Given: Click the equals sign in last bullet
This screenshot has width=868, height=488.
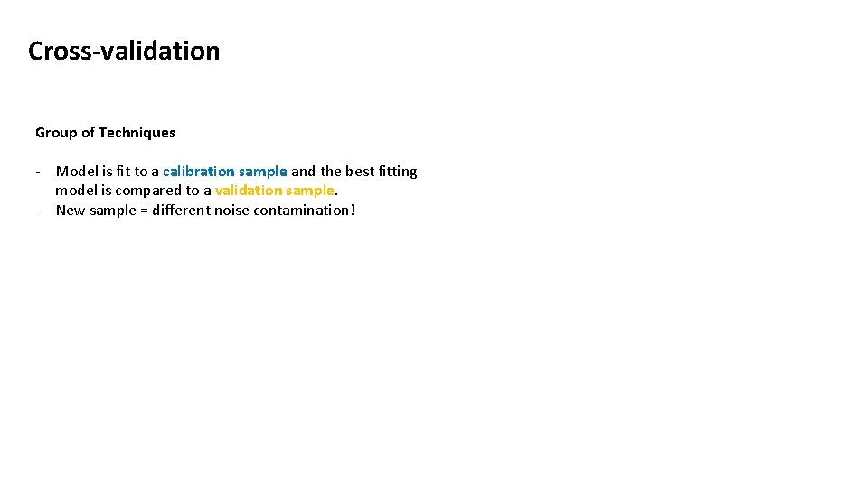Looking at the screenshot, I should tap(144, 211).
